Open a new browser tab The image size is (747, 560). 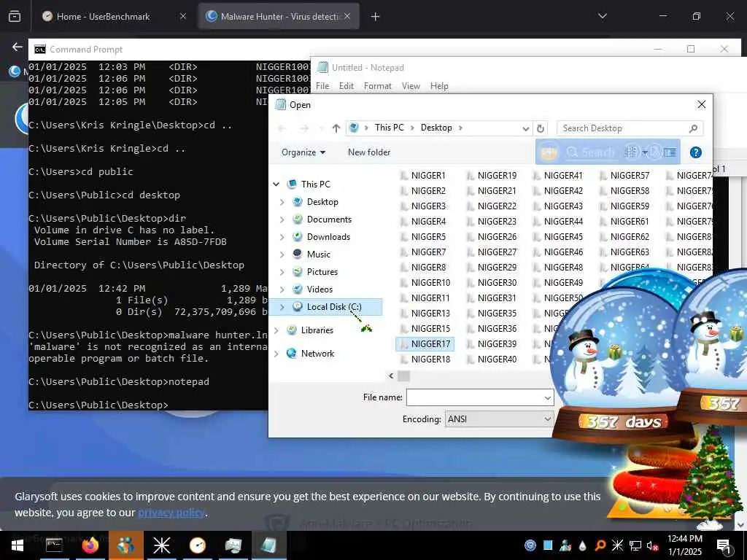(x=376, y=17)
